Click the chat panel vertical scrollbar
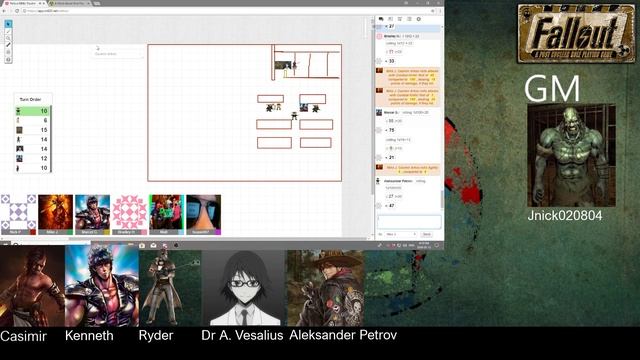Screen dimensions: 640x360 tap(442, 199)
